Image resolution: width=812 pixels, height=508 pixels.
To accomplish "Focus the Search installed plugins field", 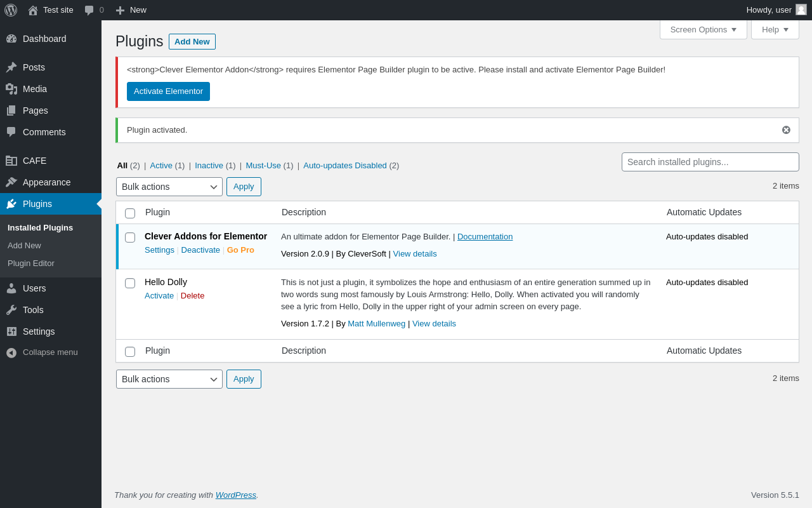I will (x=710, y=162).
